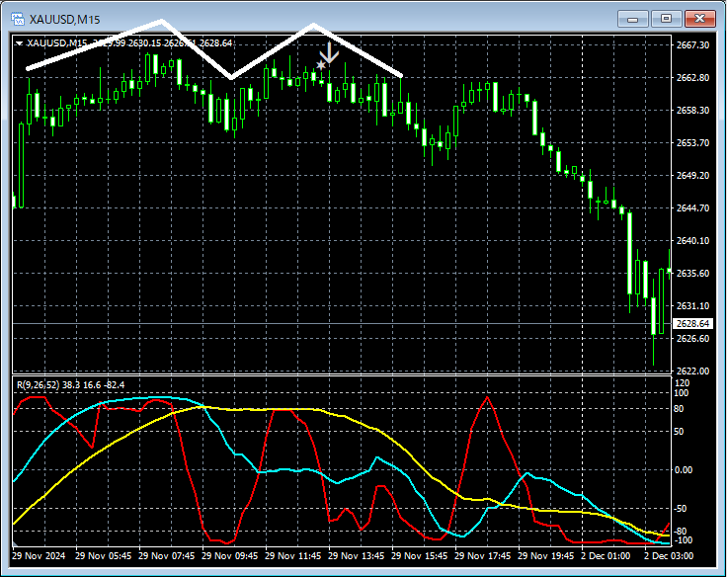Click the 29 Nov 05:45 time axis label

point(104,556)
